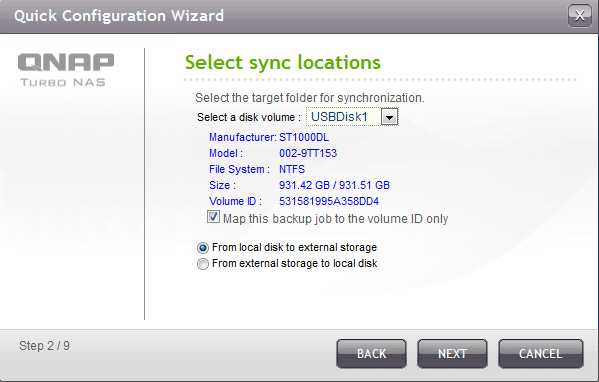Open the disk volume dropdown arrow
599x382 pixels.
point(389,117)
